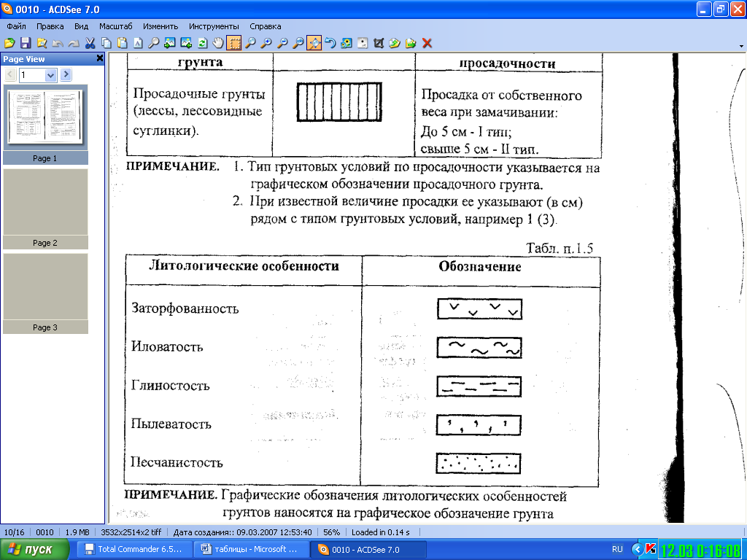747x560 pixels.
Task: Toggle the Fit Image zoom-lock icon
Action: point(314,43)
